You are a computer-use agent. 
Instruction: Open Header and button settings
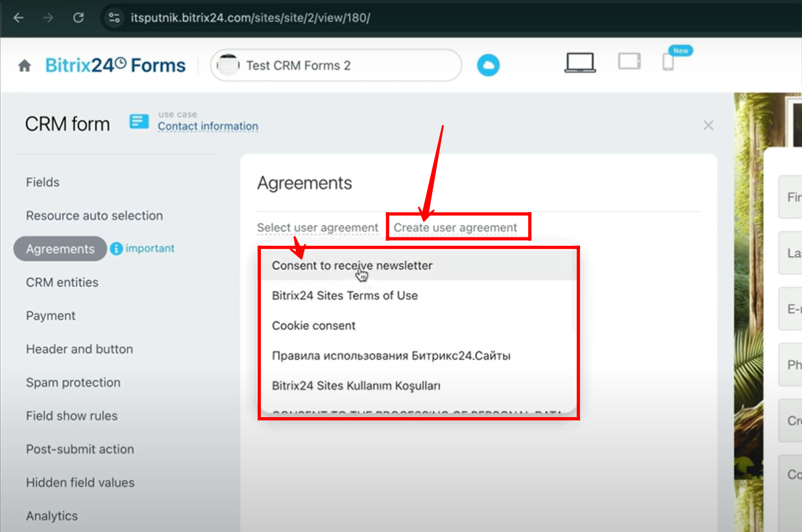tap(80, 349)
